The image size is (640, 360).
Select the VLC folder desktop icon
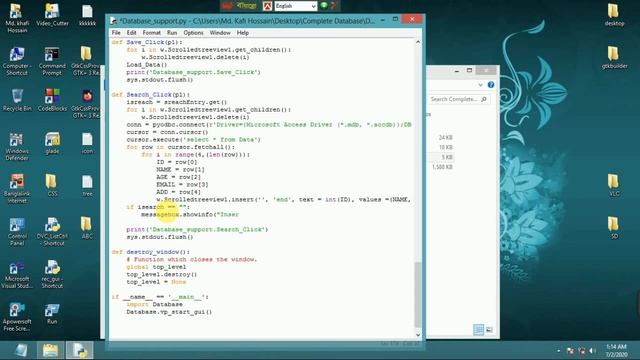(x=613, y=185)
